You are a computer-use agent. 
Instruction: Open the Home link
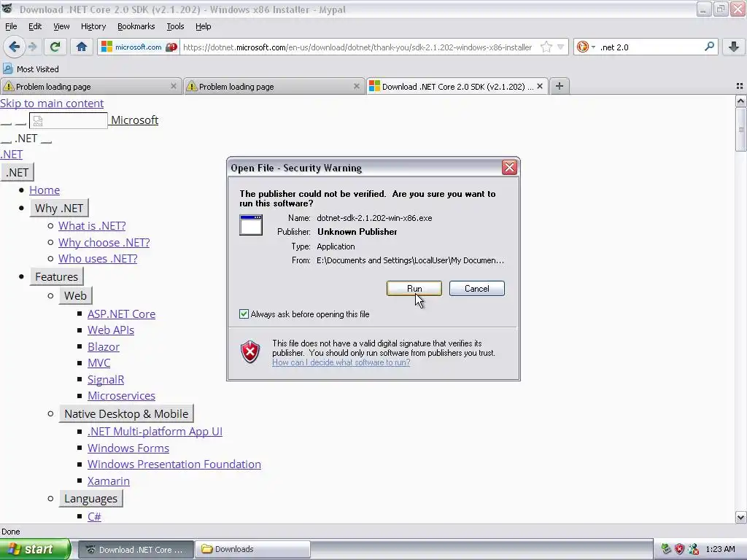tap(44, 190)
